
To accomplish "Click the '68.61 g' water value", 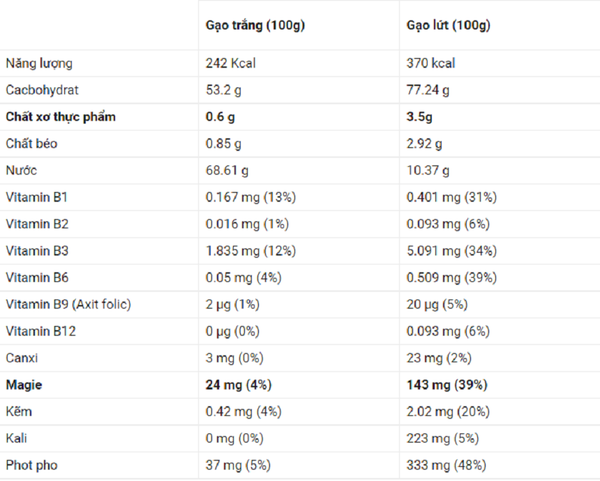I will [227, 170].
